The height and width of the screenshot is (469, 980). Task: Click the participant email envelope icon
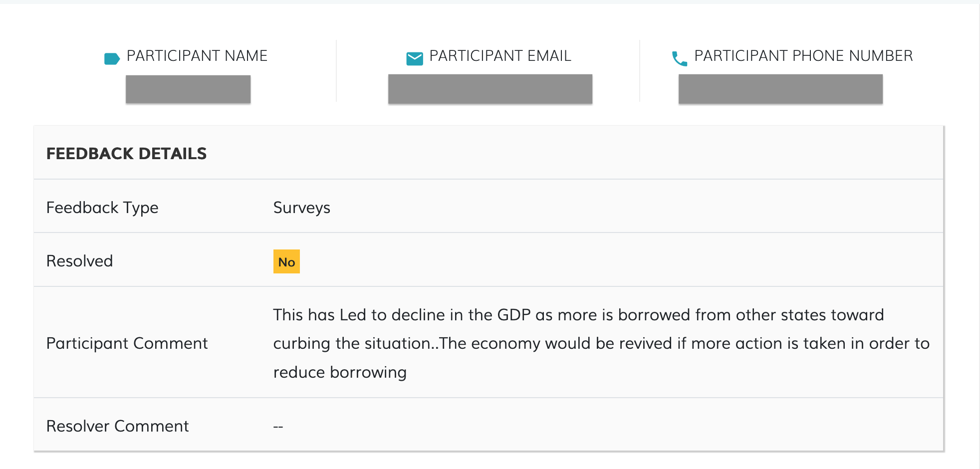pyautogui.click(x=415, y=58)
